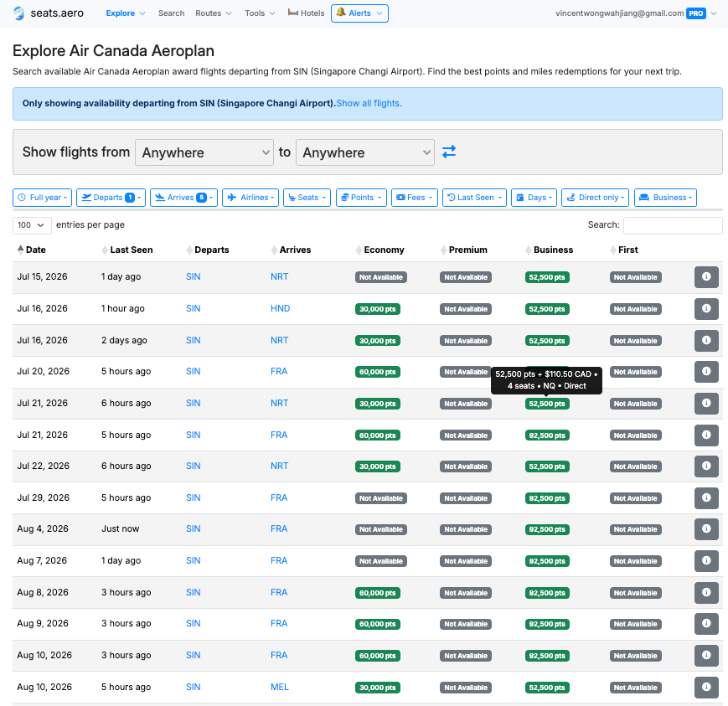
Task: Open MEL airport link in Aug 10 row
Action: point(280,687)
